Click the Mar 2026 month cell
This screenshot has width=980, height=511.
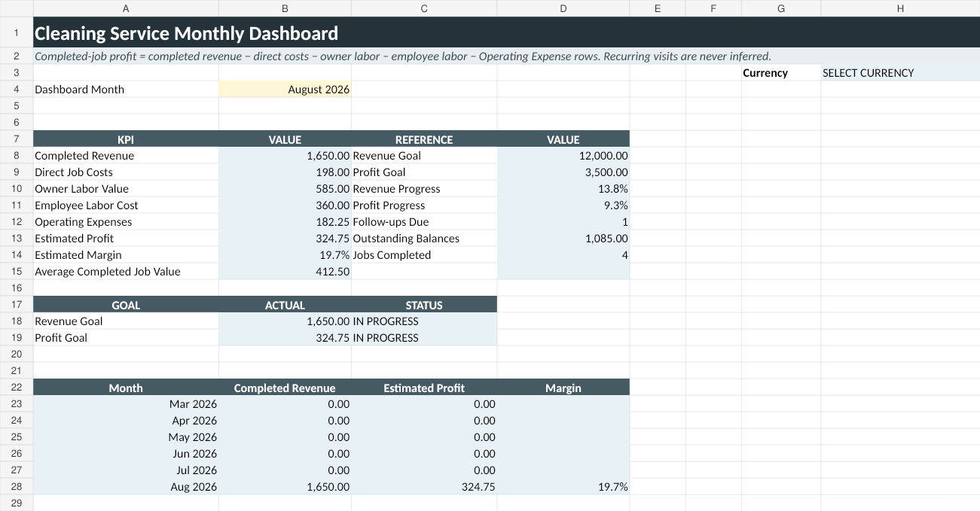(x=126, y=404)
